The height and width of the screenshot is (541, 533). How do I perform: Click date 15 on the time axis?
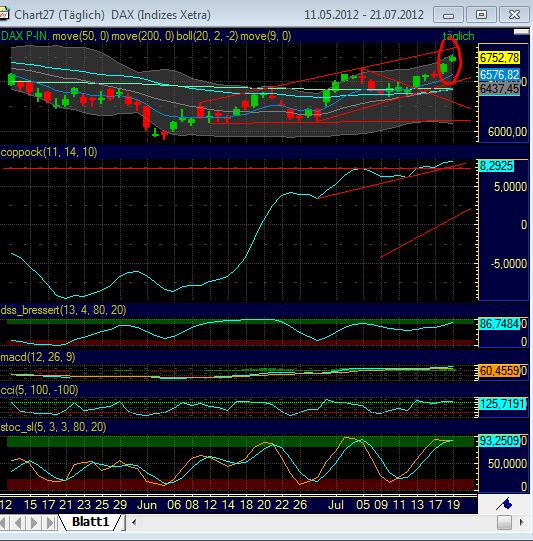(x=30, y=505)
